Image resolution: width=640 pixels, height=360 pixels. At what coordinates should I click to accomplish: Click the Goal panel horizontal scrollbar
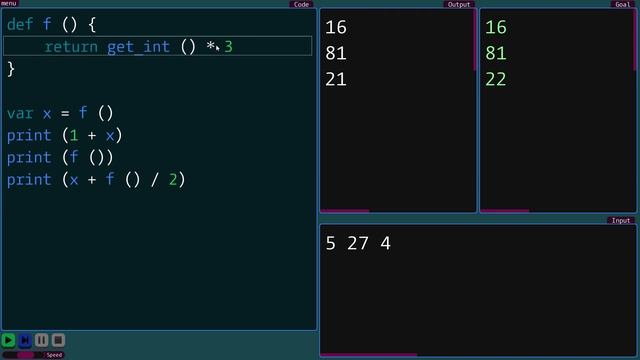[x=505, y=211]
